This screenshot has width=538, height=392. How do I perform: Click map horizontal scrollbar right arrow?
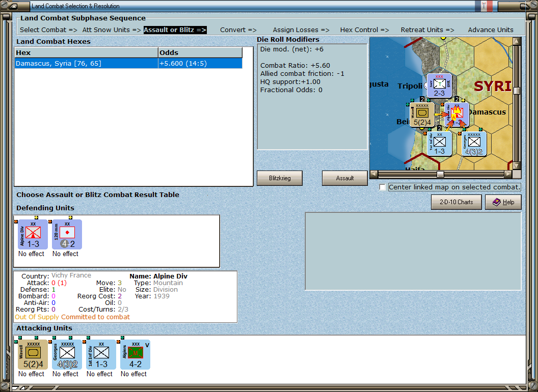508,174
